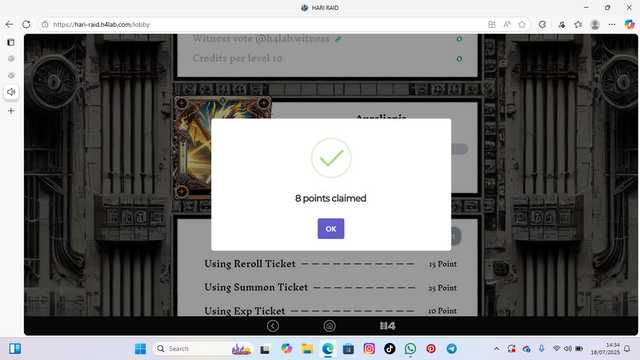
Task: View site information lock icon
Action: click(x=45, y=24)
